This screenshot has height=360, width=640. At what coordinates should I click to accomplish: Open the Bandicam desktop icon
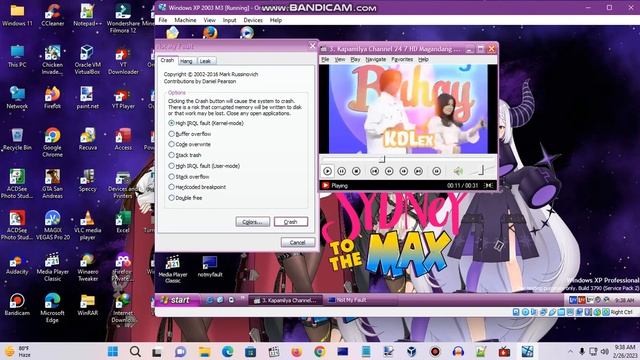17,305
